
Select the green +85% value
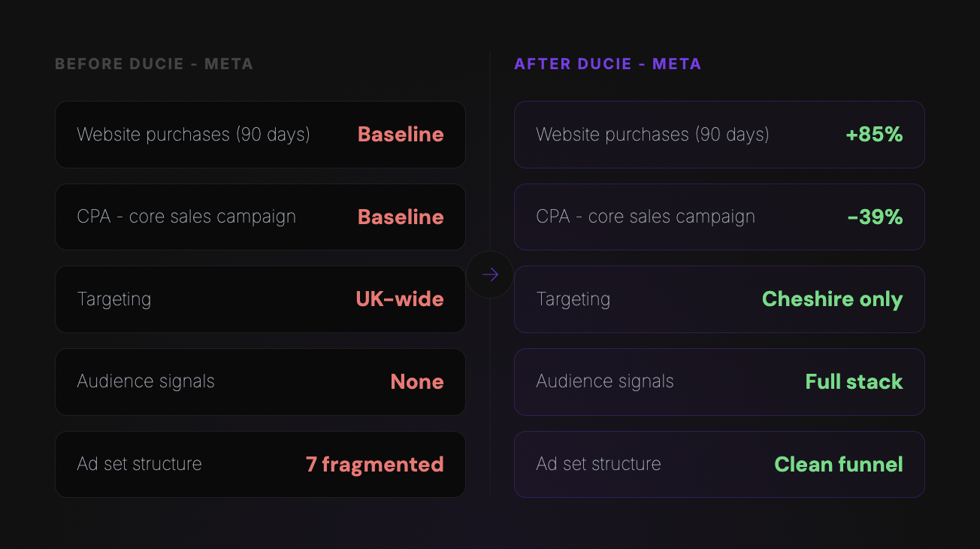(x=874, y=135)
